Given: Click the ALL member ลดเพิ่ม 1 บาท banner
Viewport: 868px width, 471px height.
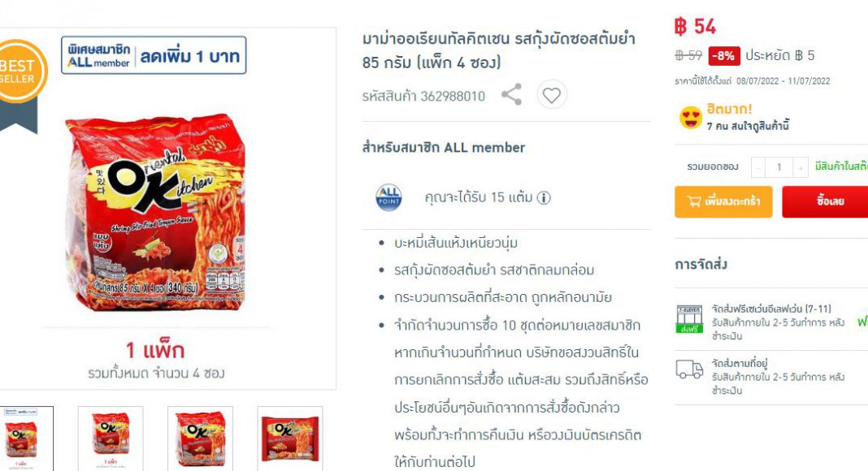Looking at the screenshot, I should pos(154,55).
